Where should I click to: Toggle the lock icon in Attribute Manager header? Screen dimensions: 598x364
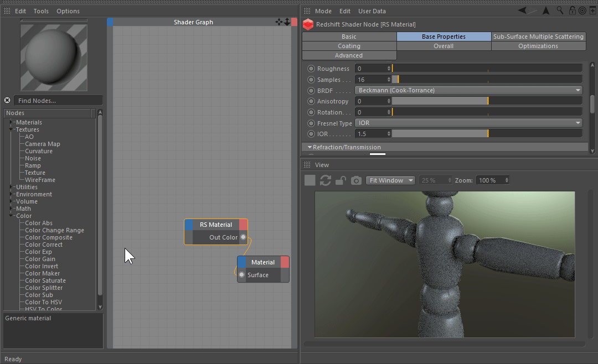[x=573, y=11]
